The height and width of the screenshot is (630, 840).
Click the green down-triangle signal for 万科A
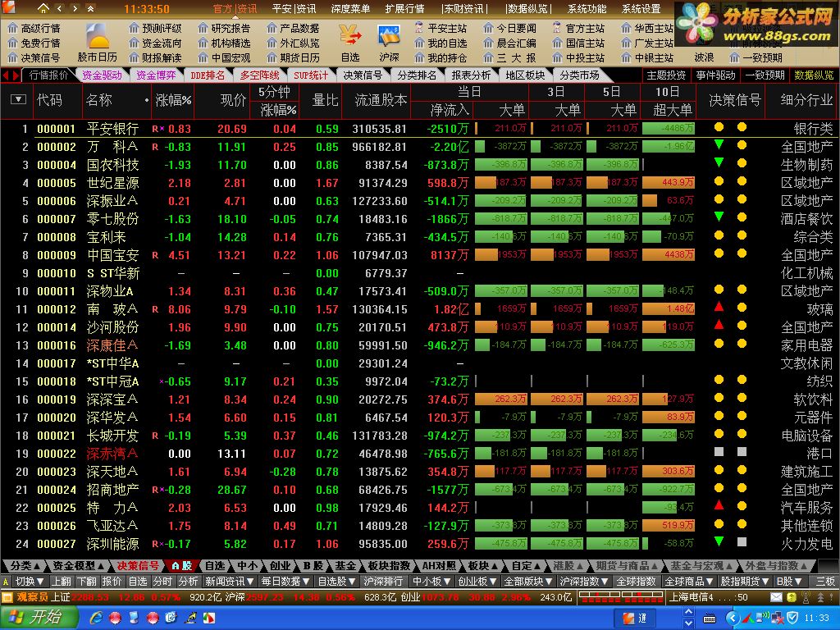pos(719,144)
